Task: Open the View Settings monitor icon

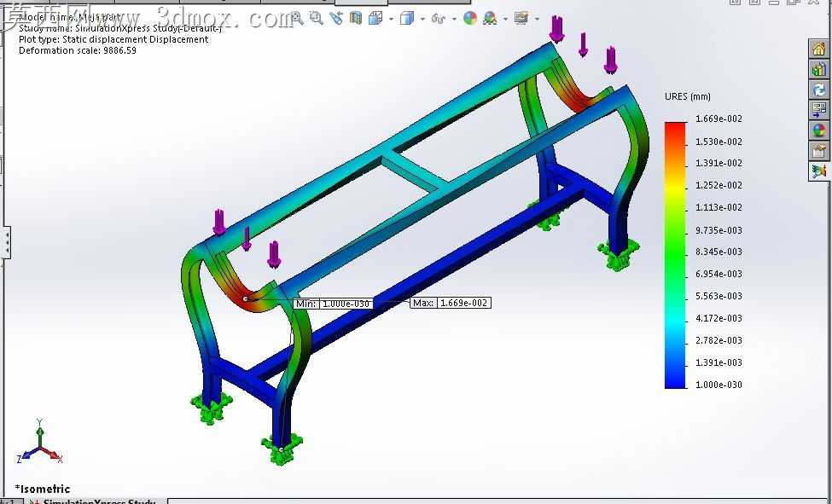Action: pyautogui.click(x=521, y=19)
